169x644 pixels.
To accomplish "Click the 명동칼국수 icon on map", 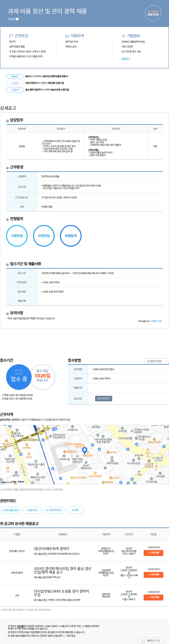I will 65,452.
